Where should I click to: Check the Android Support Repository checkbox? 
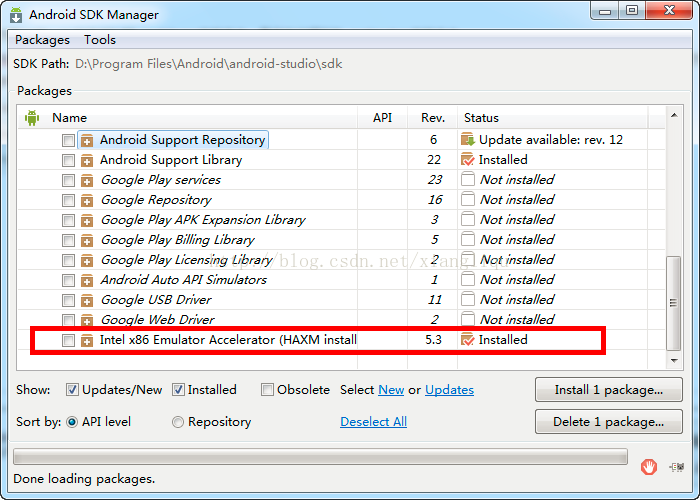pos(68,141)
